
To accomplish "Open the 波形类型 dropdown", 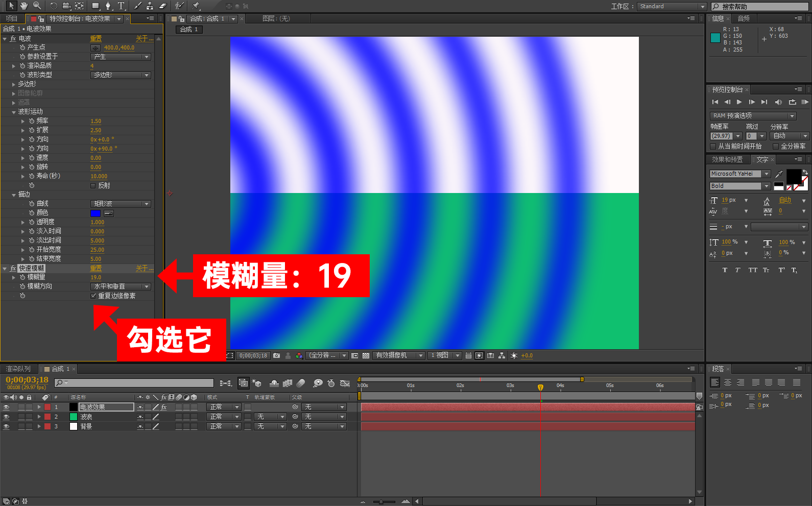I will click(x=121, y=75).
